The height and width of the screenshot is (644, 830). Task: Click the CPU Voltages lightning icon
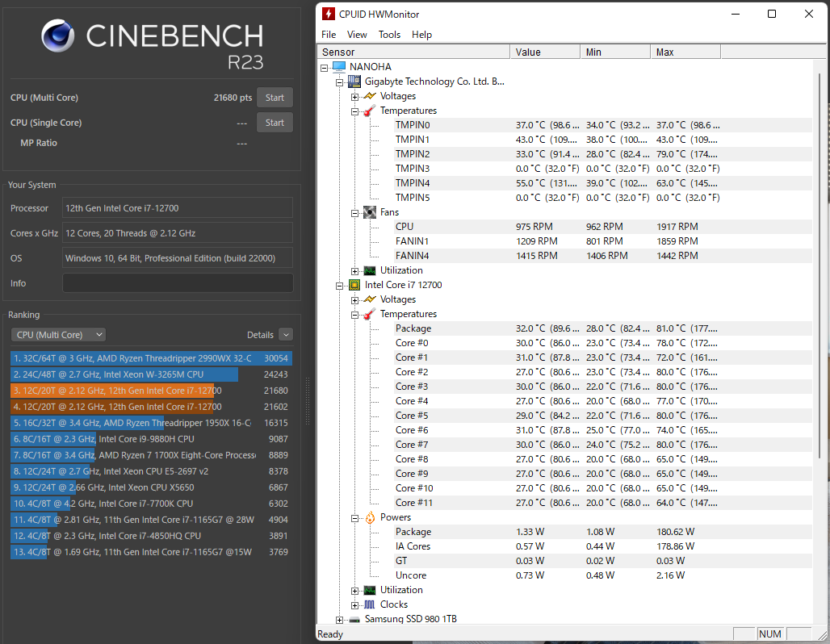coord(370,299)
